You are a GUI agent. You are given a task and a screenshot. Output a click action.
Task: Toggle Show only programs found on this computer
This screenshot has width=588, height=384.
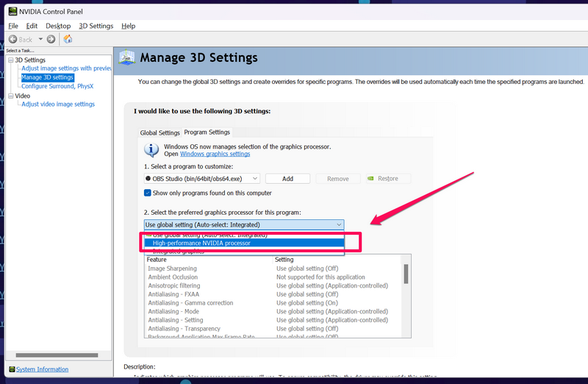click(x=148, y=193)
